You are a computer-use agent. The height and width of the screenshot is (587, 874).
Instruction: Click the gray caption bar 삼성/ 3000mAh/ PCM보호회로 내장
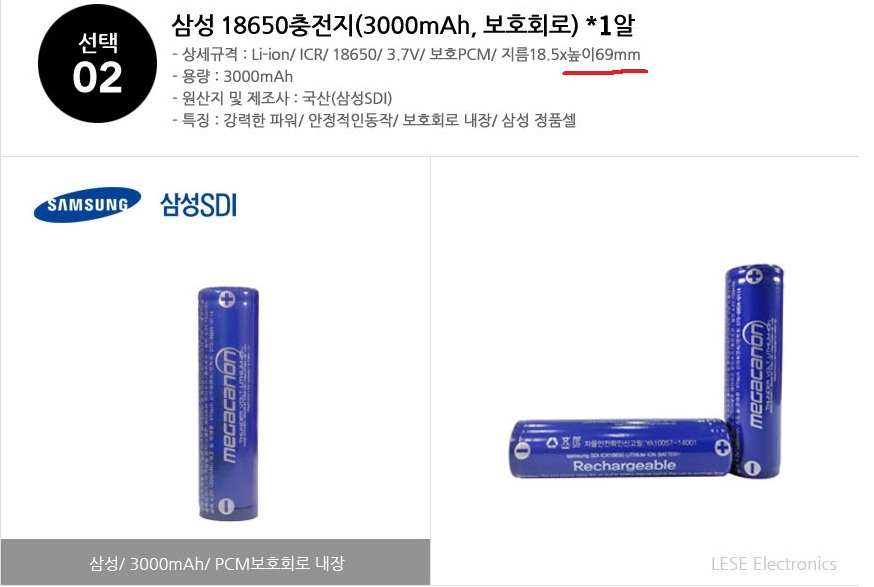216,562
